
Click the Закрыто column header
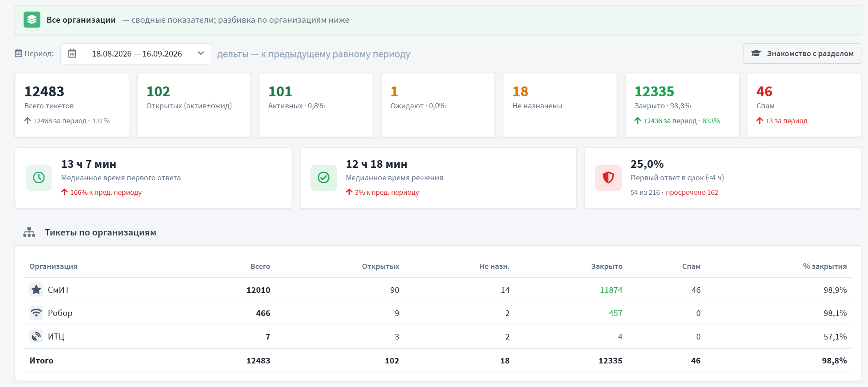pyautogui.click(x=607, y=266)
